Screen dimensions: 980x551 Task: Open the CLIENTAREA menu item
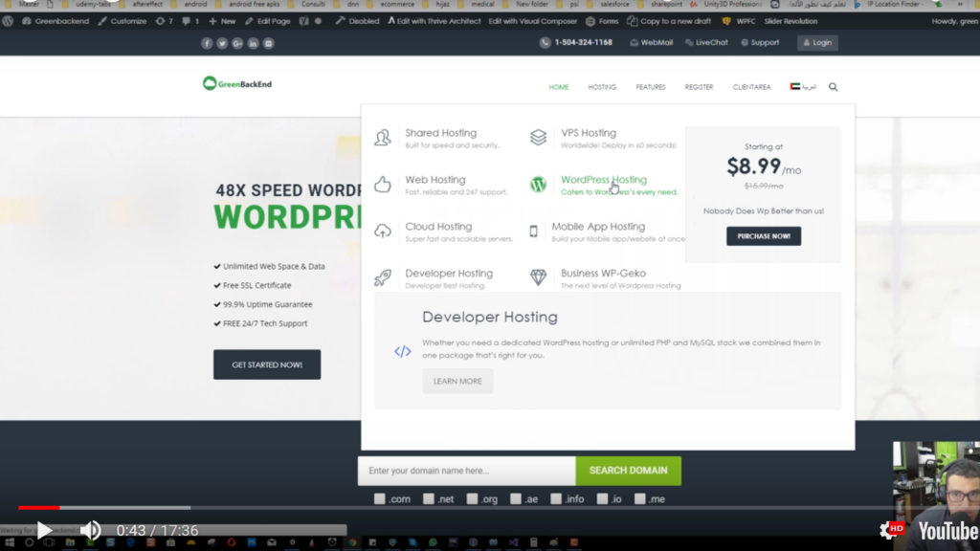pos(752,87)
